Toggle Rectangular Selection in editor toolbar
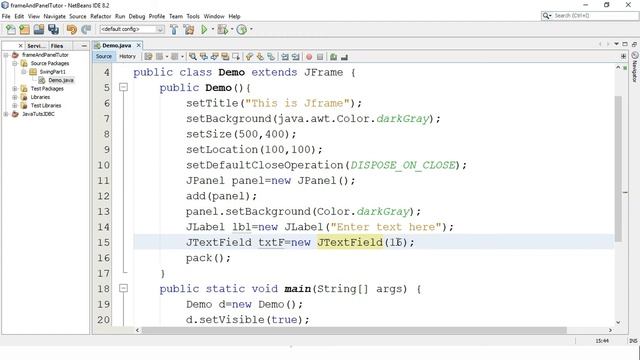This screenshot has height=360, width=640. click(236, 57)
